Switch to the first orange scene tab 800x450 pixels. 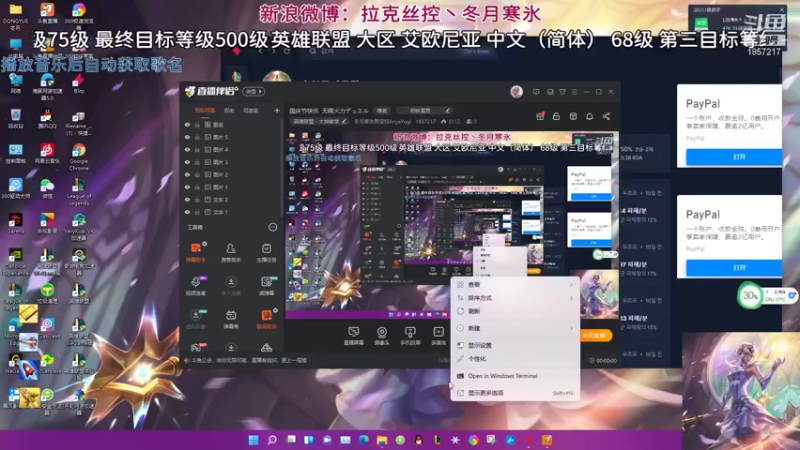205,110
